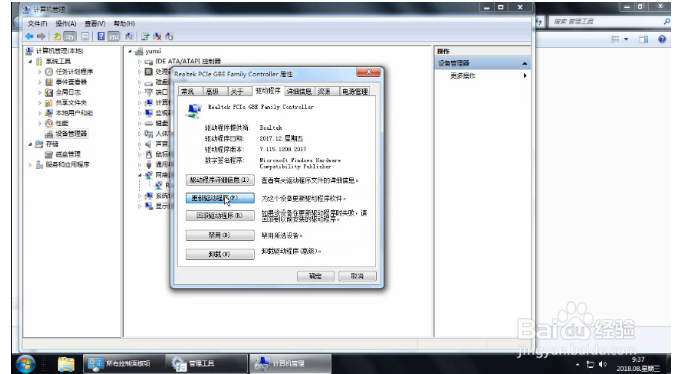Toggle the show/hide action pane toolbar icon

(114, 37)
